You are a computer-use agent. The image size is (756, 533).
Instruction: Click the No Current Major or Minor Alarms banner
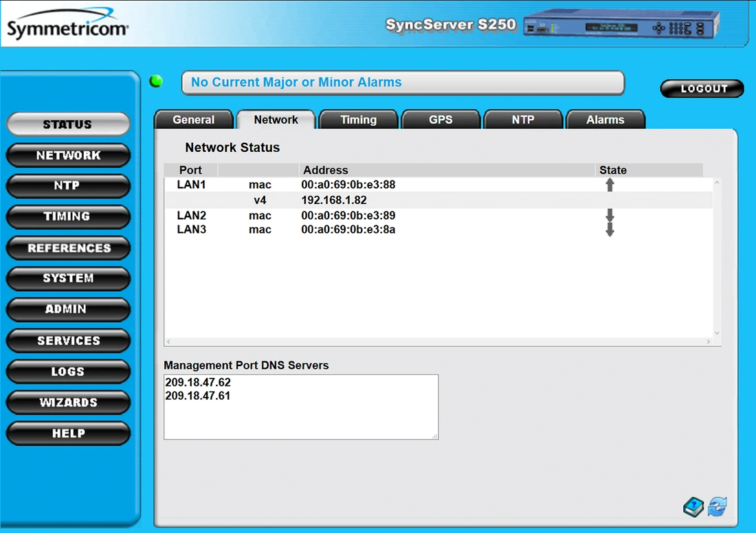(403, 82)
